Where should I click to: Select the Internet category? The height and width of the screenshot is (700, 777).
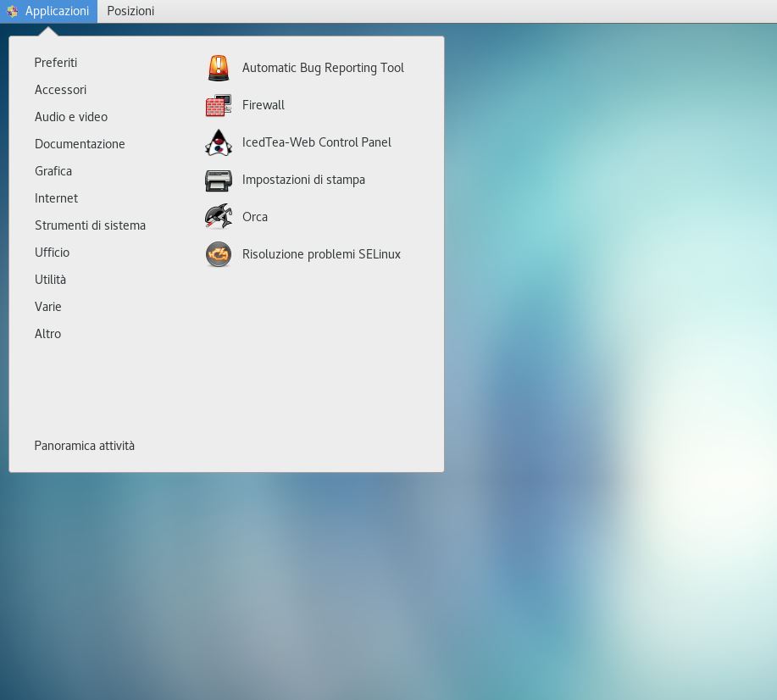pyautogui.click(x=56, y=198)
